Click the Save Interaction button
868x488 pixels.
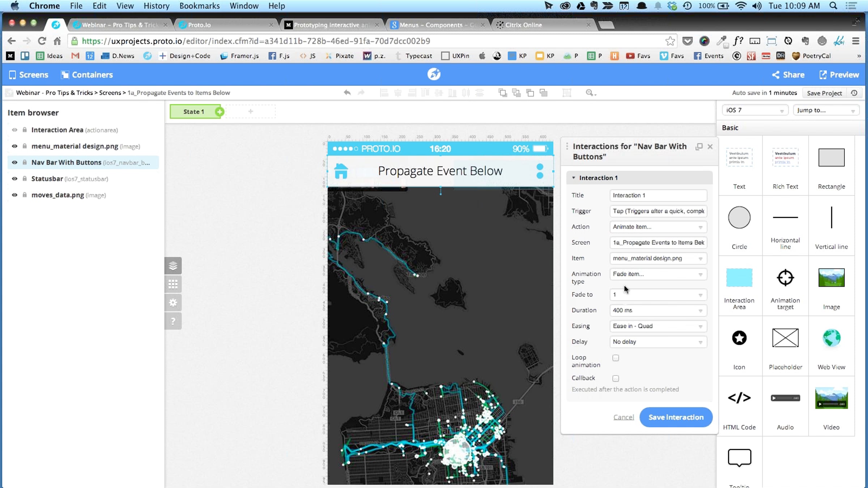coord(676,417)
